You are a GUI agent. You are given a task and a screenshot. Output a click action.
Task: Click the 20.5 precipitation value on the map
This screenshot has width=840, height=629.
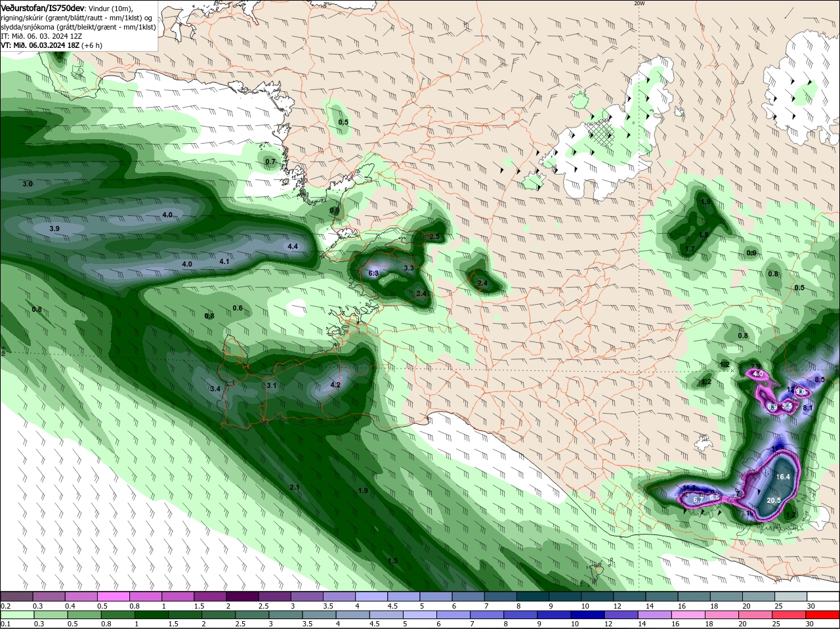coord(774,500)
